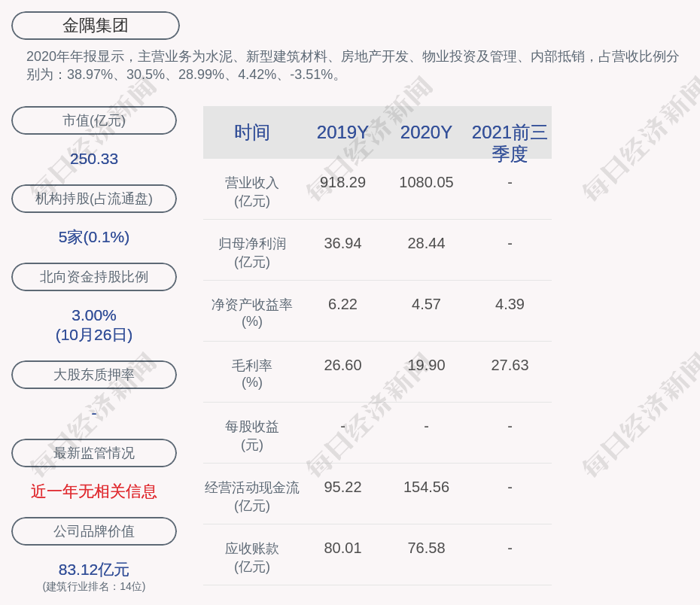Click the 机构持股(占流通盘) pill
The width and height of the screenshot is (700, 605).
(94, 199)
